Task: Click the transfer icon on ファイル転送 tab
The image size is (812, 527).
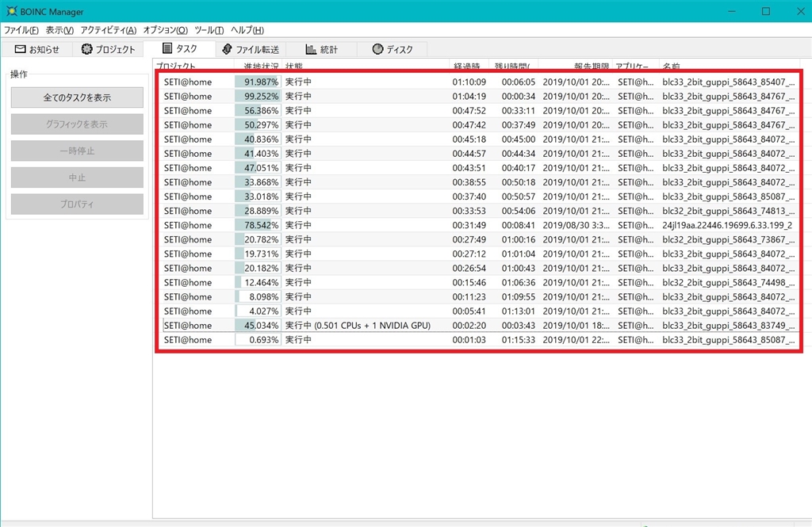Action: [x=227, y=49]
